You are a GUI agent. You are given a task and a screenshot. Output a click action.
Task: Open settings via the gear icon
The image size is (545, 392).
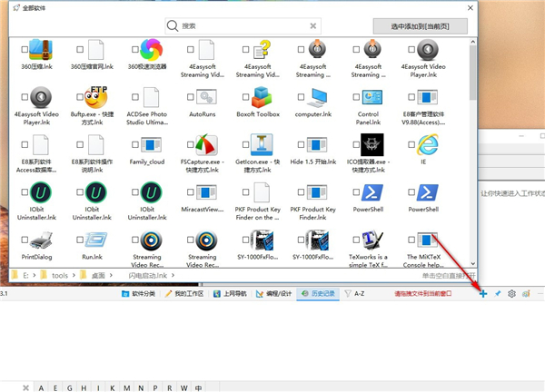pos(511,294)
